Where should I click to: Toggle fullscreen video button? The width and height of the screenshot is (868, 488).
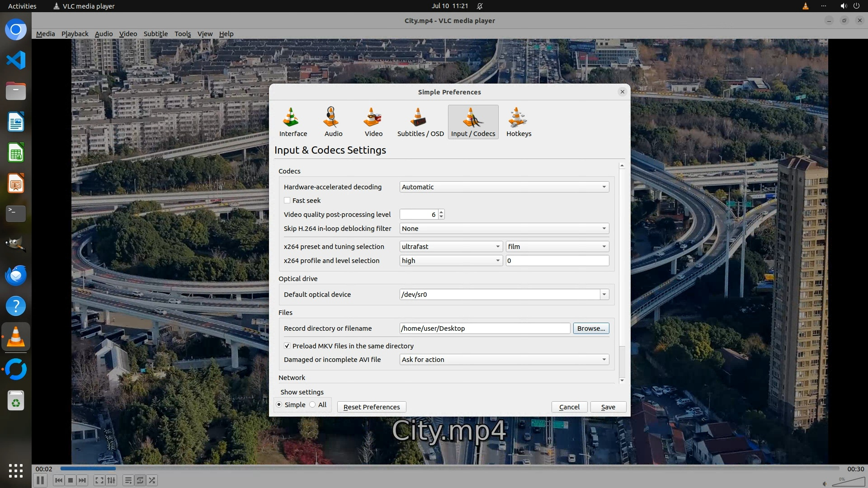coord(99,480)
